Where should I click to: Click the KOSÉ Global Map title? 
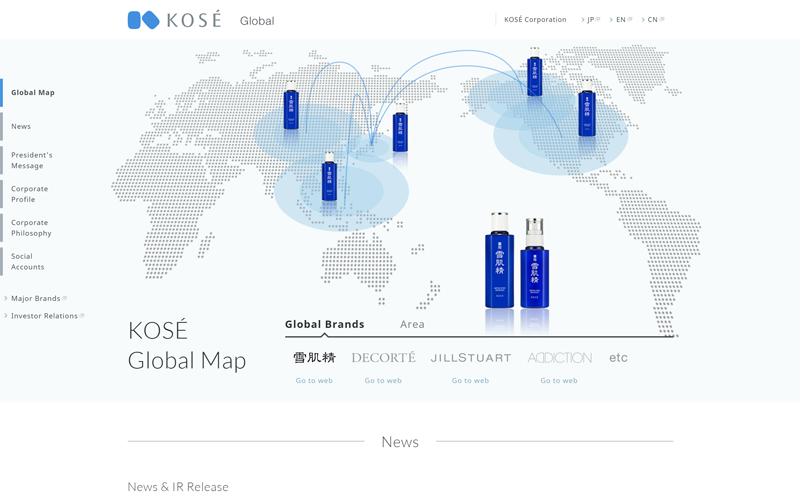point(187,345)
